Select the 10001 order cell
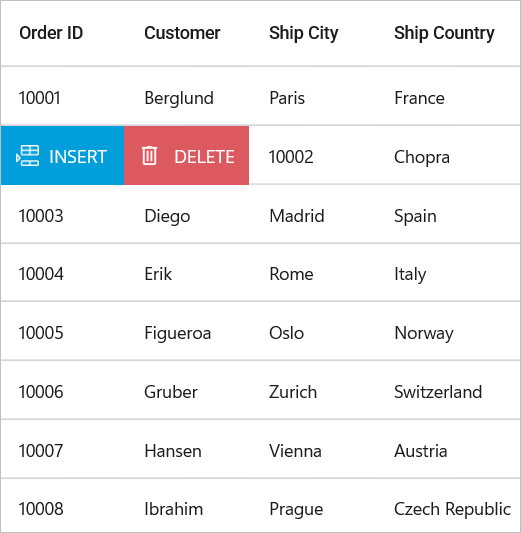Viewport: 521px width, 533px height. pos(63,97)
